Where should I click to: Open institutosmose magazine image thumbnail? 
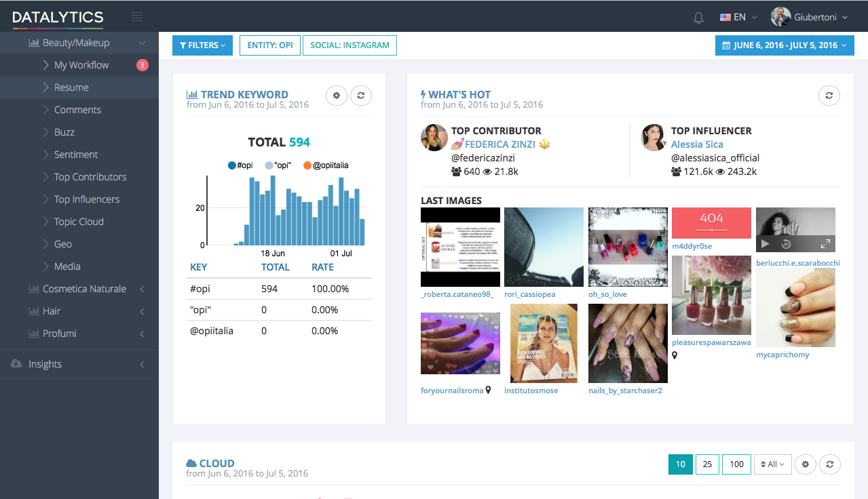pyautogui.click(x=544, y=343)
